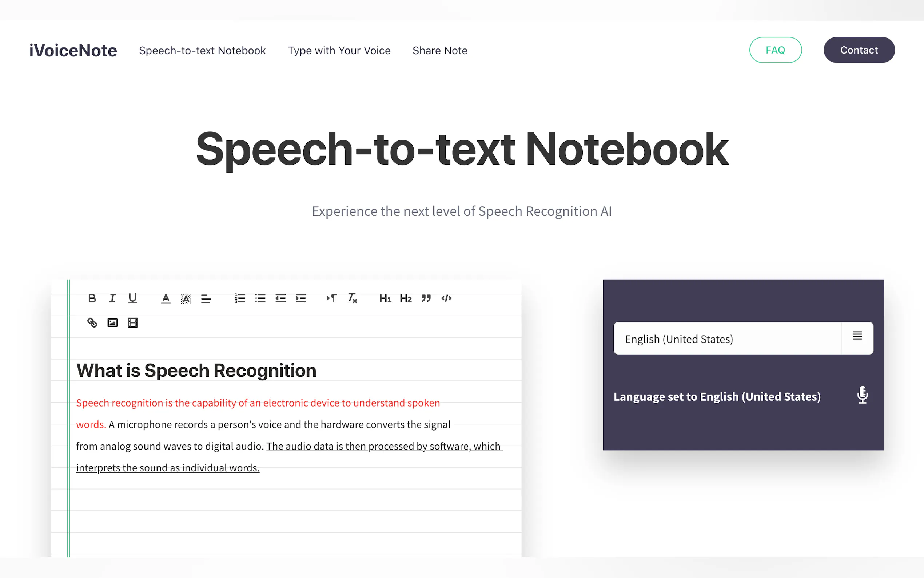Insert a hyperlink using link icon
924x578 pixels.
(92, 322)
